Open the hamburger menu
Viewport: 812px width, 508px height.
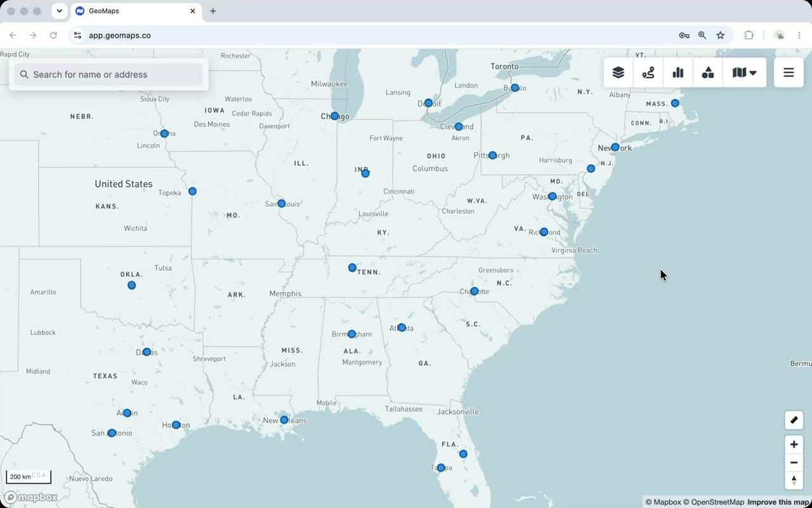tap(789, 73)
